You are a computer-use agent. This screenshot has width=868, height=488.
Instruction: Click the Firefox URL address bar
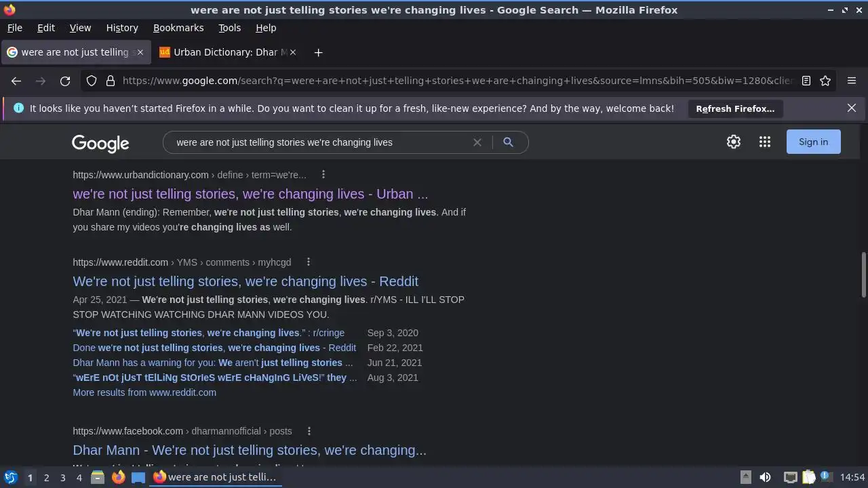(458, 81)
